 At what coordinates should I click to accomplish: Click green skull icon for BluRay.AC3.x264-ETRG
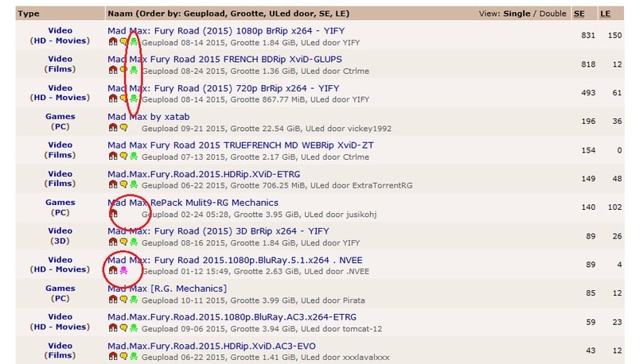click(x=134, y=327)
